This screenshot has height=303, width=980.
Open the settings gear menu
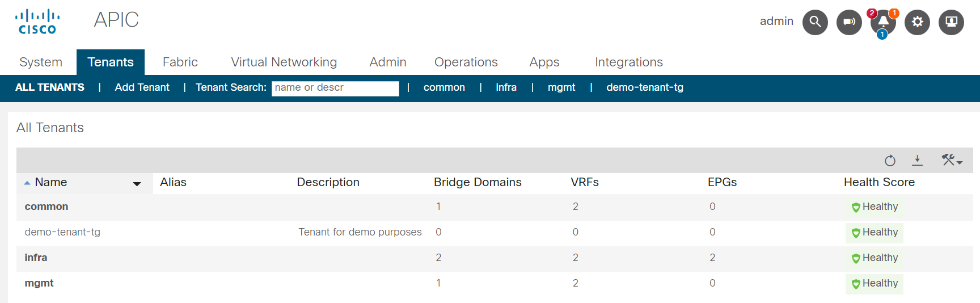pyautogui.click(x=917, y=23)
